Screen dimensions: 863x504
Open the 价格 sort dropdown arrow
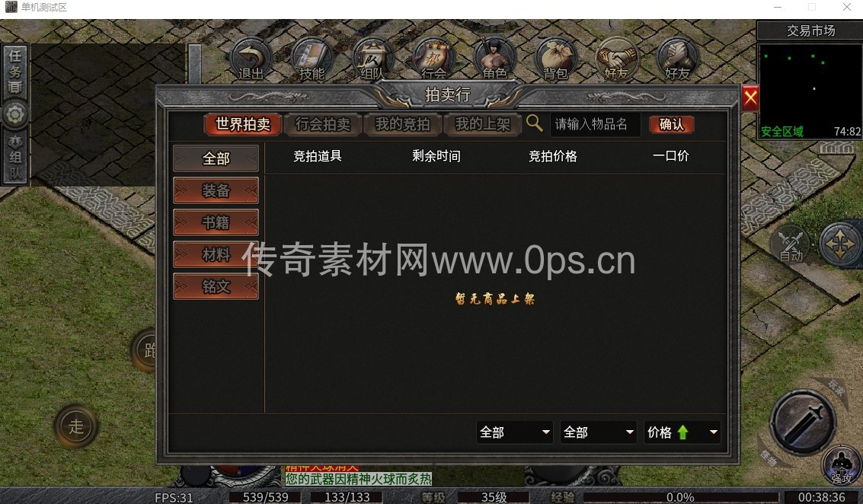(x=713, y=432)
